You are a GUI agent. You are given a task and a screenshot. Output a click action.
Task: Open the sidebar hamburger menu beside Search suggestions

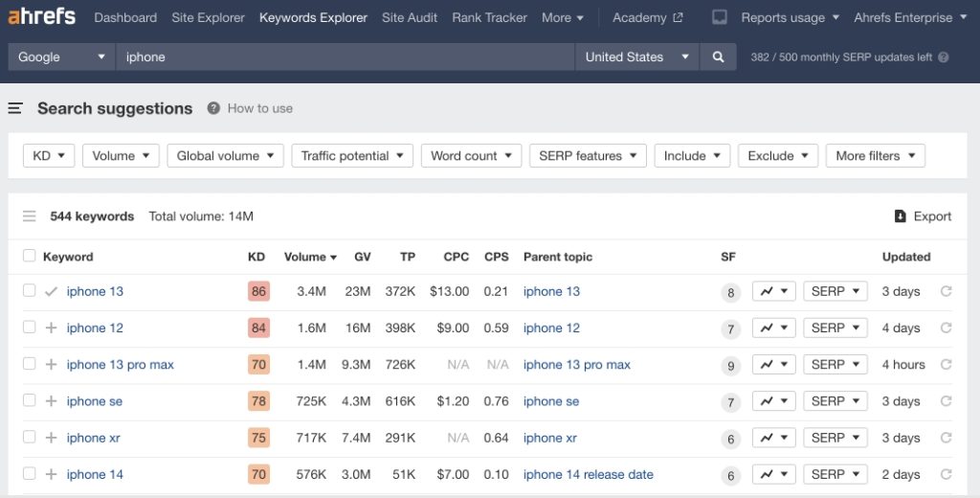(15, 109)
